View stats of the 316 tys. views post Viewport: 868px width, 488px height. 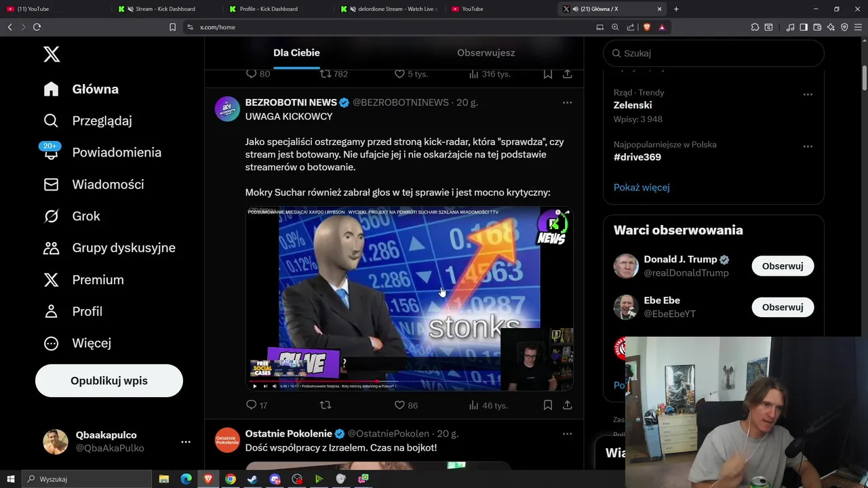[x=489, y=74]
